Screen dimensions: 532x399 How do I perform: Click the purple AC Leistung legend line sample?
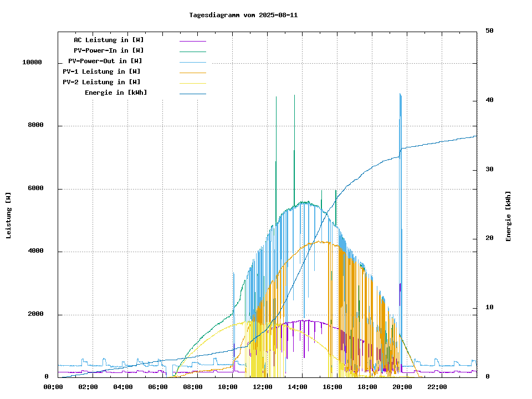click(192, 40)
